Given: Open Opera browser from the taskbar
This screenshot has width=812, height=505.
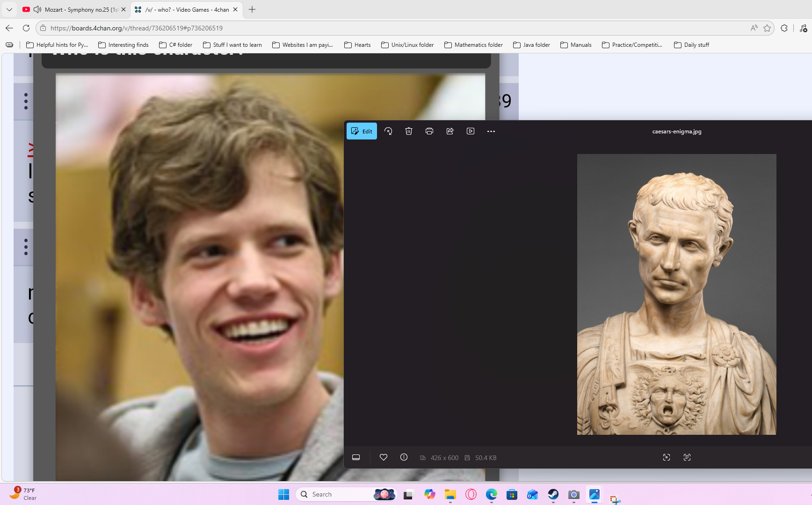Looking at the screenshot, I should click(x=471, y=494).
